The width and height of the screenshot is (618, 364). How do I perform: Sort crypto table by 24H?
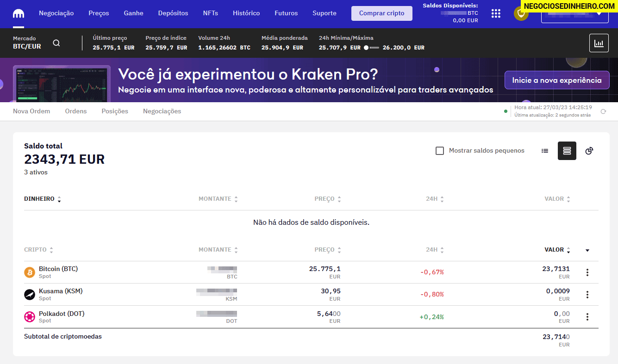[435, 250]
